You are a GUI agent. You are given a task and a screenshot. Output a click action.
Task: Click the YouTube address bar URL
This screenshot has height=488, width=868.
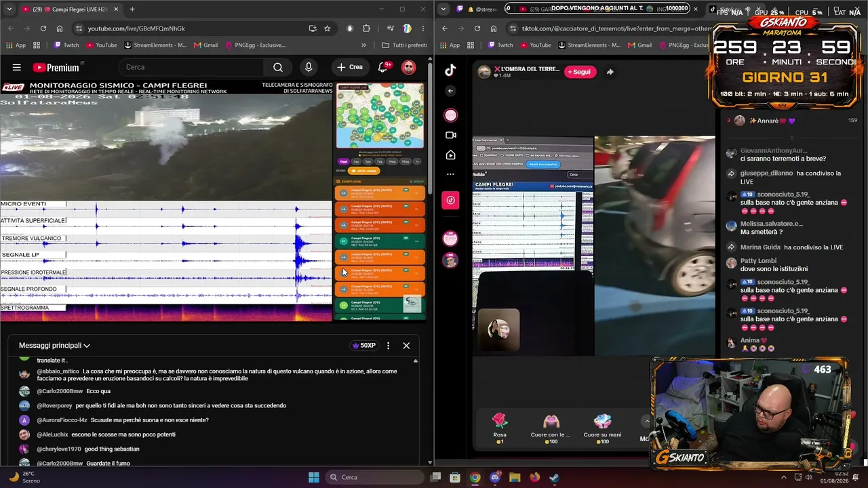[x=136, y=28]
